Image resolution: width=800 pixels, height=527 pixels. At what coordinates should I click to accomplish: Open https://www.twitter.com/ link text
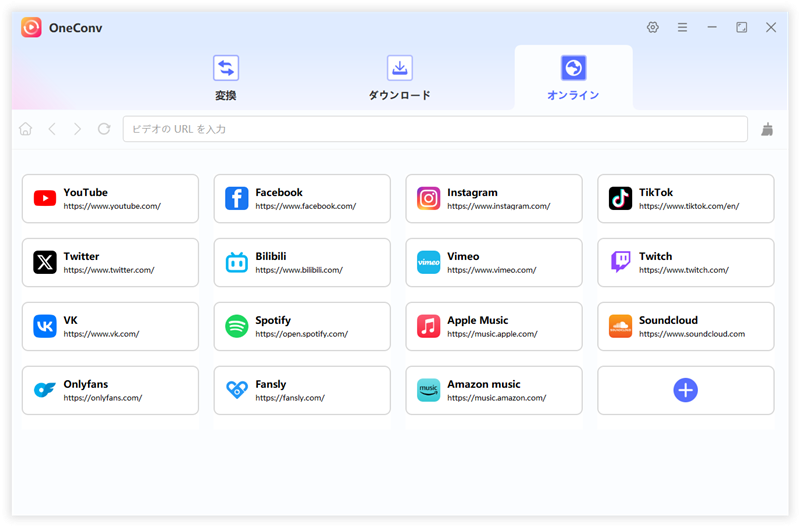point(109,270)
